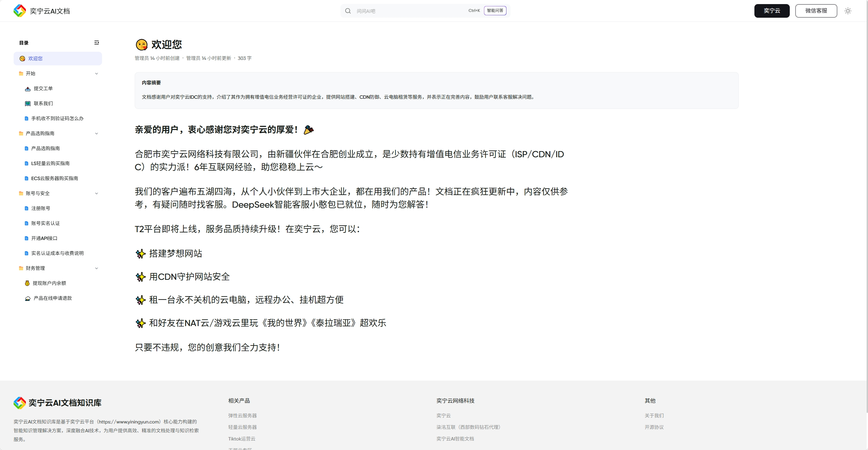
Task: Collapse the 财务管理 section
Action: tap(97, 268)
